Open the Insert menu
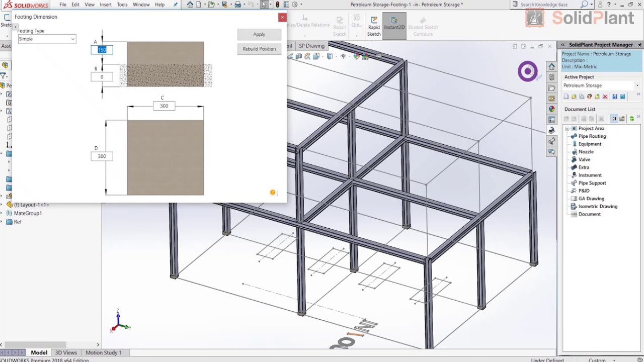The width and height of the screenshot is (644, 362). click(x=106, y=5)
